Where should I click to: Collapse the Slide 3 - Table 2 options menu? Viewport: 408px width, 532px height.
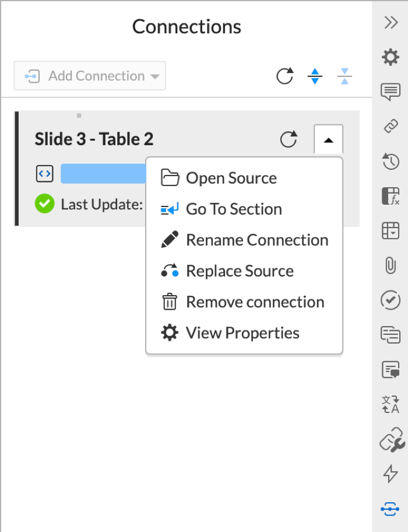tap(328, 139)
